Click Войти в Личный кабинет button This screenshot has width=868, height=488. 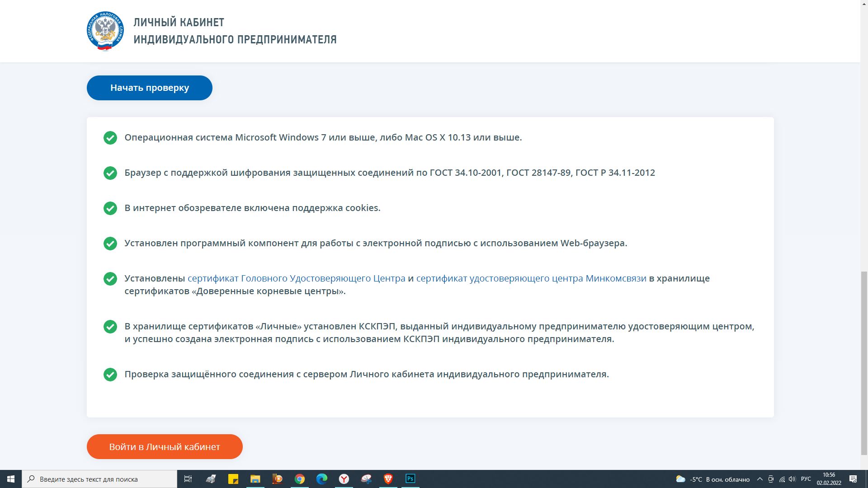[x=165, y=446]
